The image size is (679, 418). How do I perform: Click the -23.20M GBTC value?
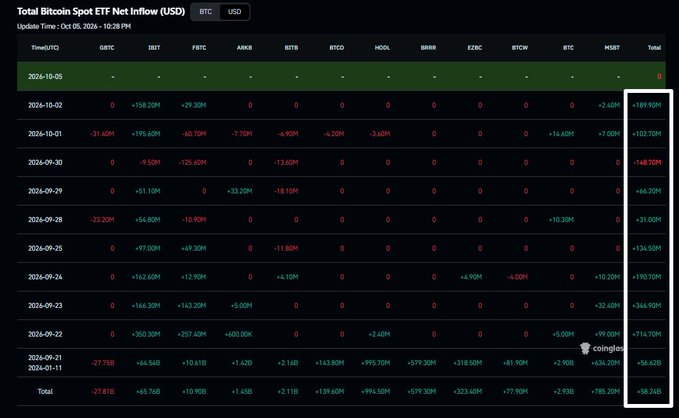click(102, 220)
